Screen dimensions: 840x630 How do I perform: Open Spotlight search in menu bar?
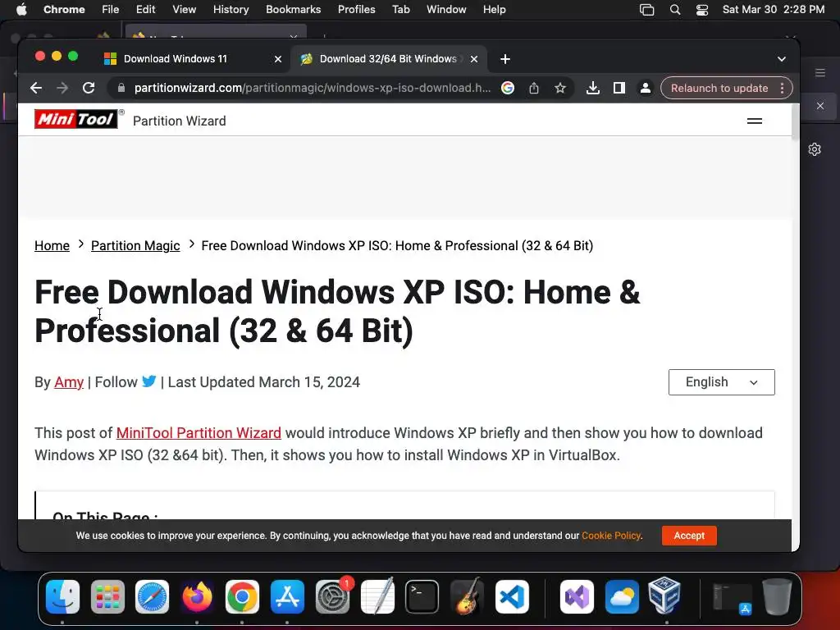coord(675,10)
